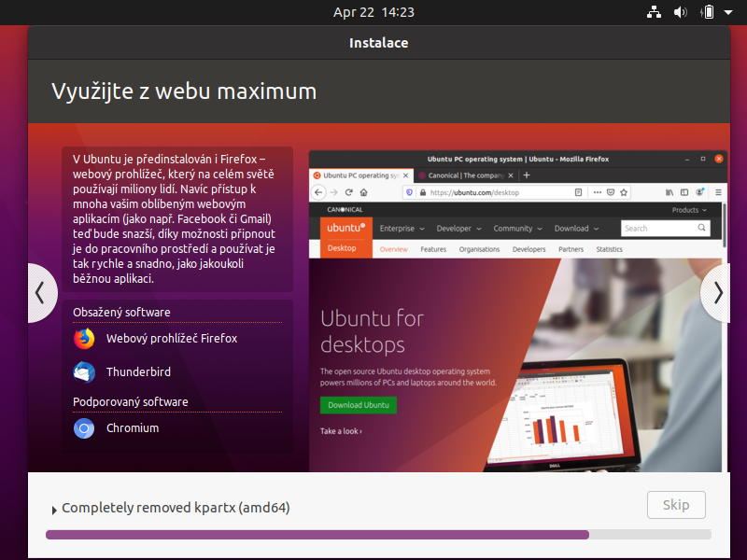Open the clock showing Apr 22 14:23

coord(373,12)
